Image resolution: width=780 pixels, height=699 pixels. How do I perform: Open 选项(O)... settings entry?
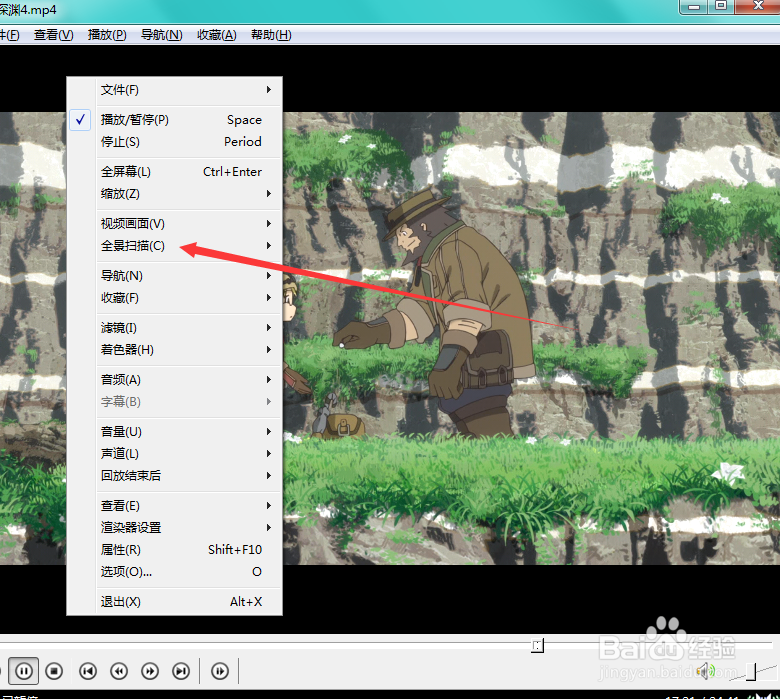[x=175, y=572]
